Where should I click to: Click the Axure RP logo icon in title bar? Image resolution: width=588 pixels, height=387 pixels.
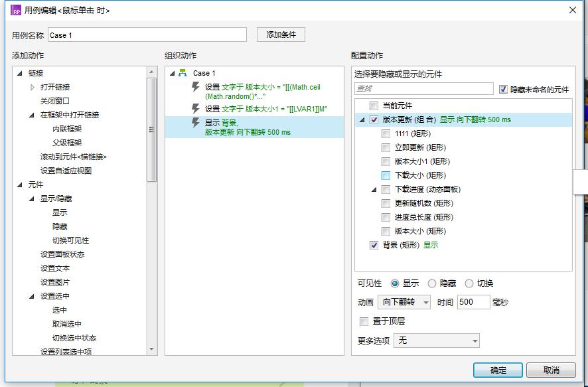pos(16,10)
